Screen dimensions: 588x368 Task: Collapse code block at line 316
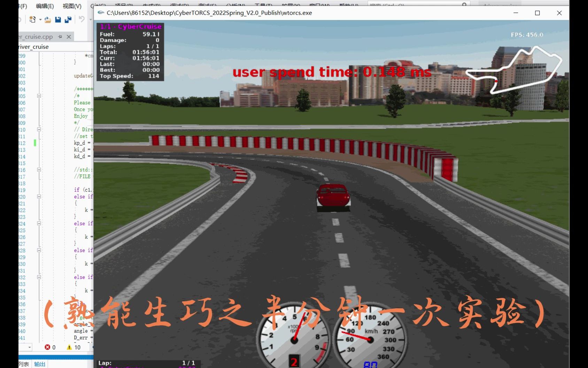coord(39,170)
